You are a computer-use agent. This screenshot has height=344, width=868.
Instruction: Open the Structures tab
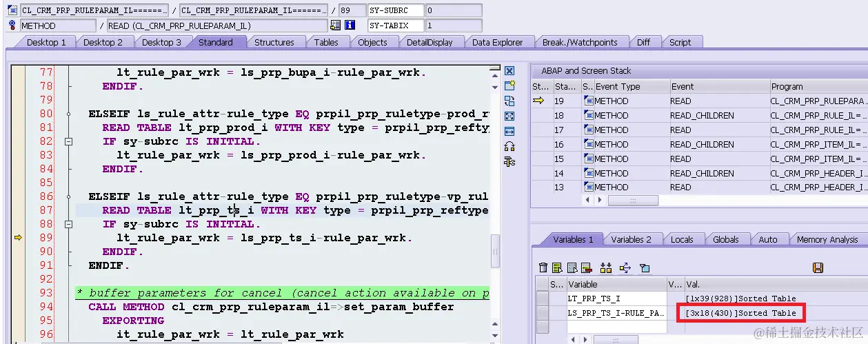274,42
